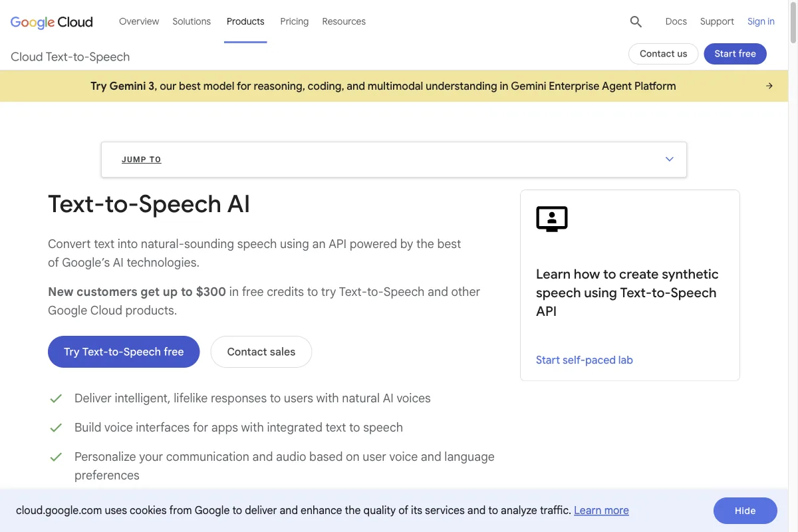Expand the Jump To dropdown chevron
Viewport: 798px width, 532px height.
pos(670,160)
